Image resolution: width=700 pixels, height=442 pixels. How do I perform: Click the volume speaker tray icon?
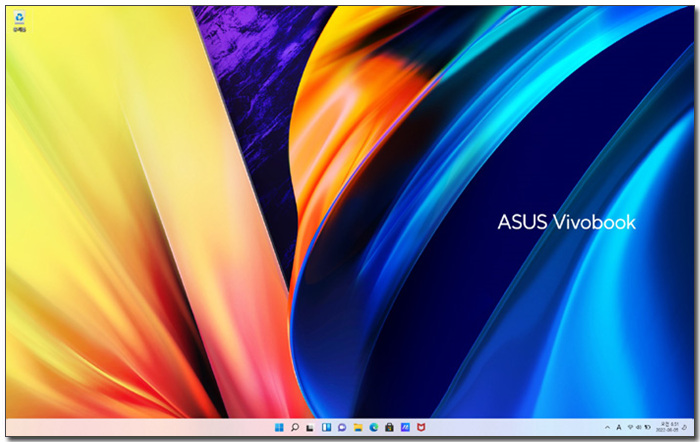point(639,427)
